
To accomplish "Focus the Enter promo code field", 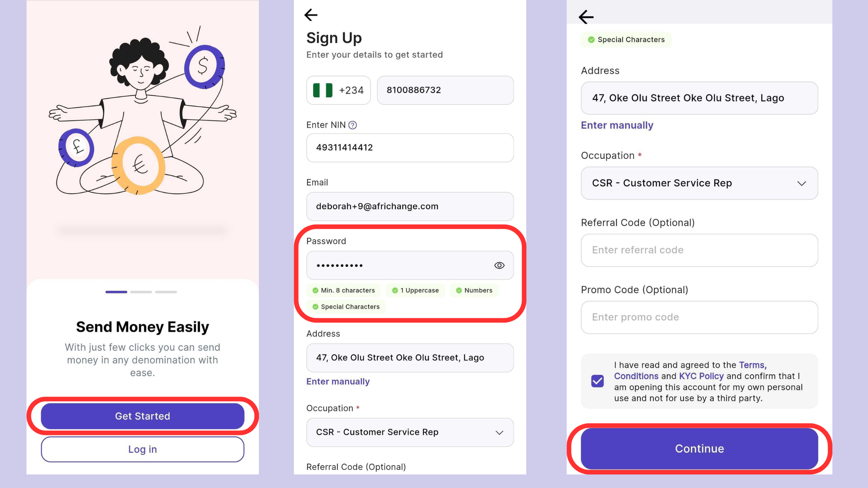I will tap(699, 317).
